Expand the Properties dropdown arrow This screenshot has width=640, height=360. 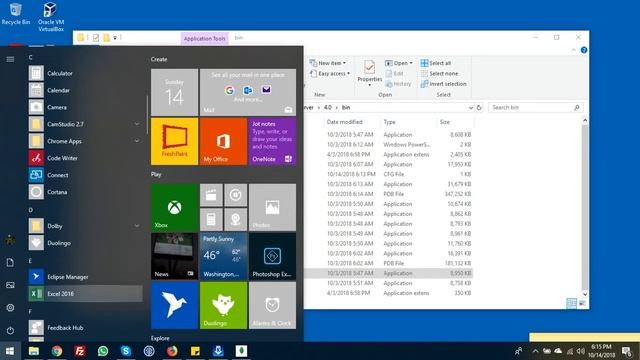click(369, 85)
